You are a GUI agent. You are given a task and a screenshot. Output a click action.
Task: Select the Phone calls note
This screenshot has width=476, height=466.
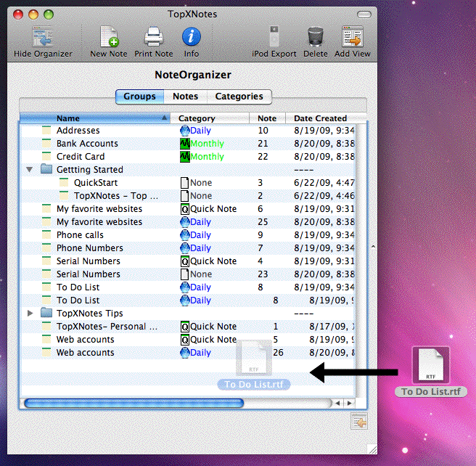188,235
